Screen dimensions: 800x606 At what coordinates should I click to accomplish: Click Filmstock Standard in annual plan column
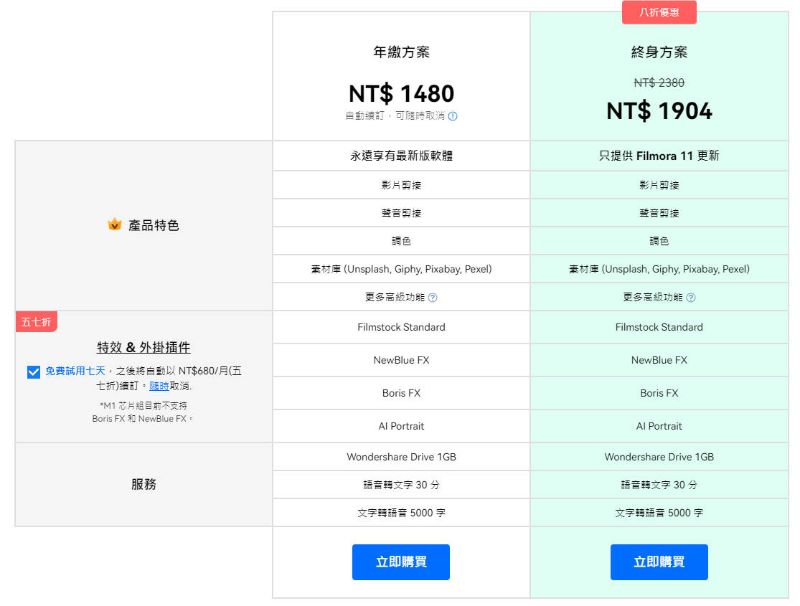(x=402, y=327)
